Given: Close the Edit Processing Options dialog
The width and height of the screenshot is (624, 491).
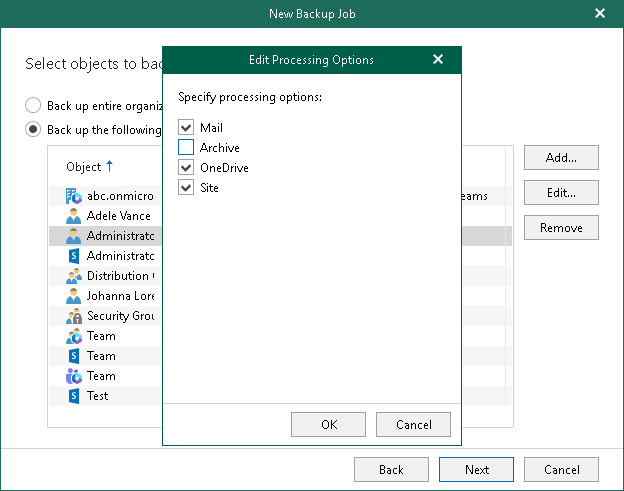Looking at the screenshot, I should 438,60.
